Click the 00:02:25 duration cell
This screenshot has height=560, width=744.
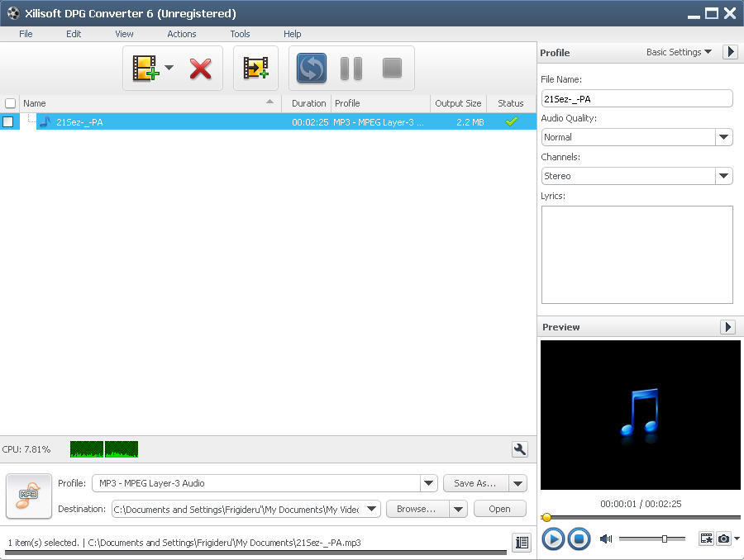click(x=310, y=122)
